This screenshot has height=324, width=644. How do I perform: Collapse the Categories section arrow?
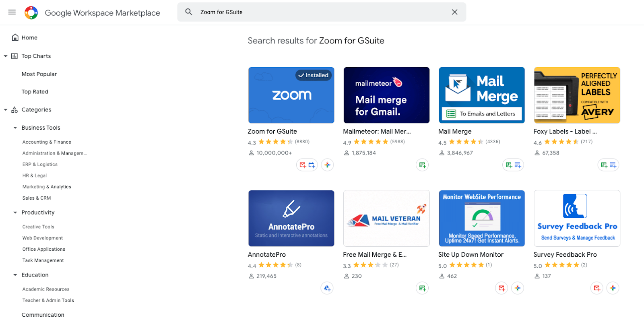[x=6, y=110]
